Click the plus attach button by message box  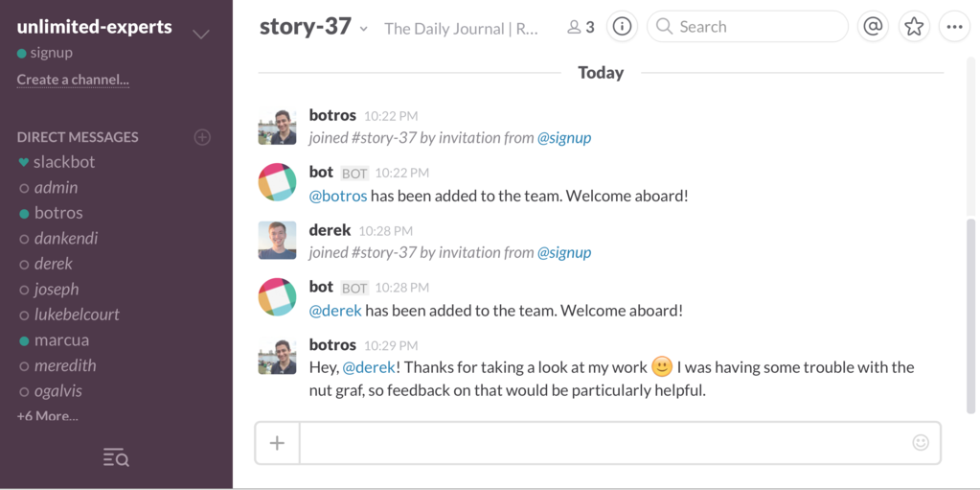277,443
